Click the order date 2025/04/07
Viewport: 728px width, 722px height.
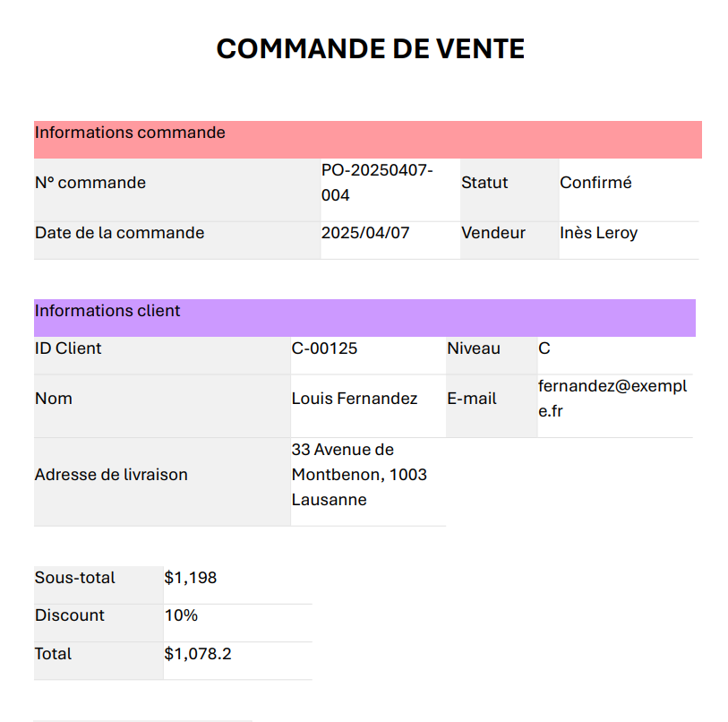point(365,233)
